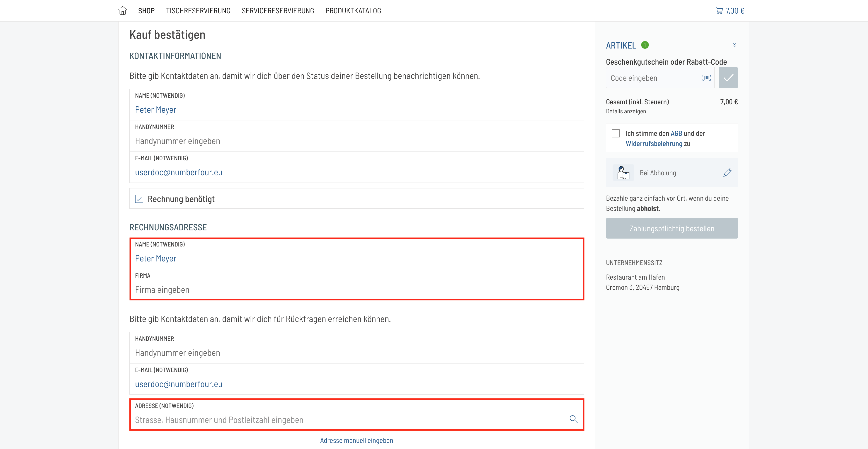Focus the Code eingeben voucher field
The width and height of the screenshot is (868, 449).
[660, 78]
